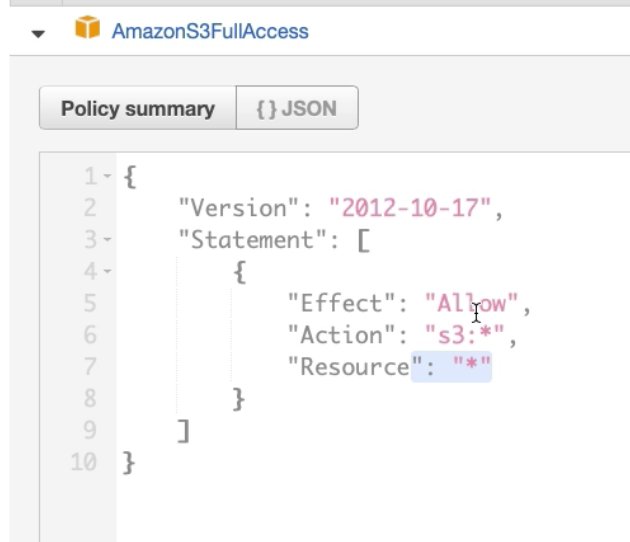Collapse the AmazonS3FullAccess policy triangle
Viewport: 630px width, 542px height.
[39, 33]
